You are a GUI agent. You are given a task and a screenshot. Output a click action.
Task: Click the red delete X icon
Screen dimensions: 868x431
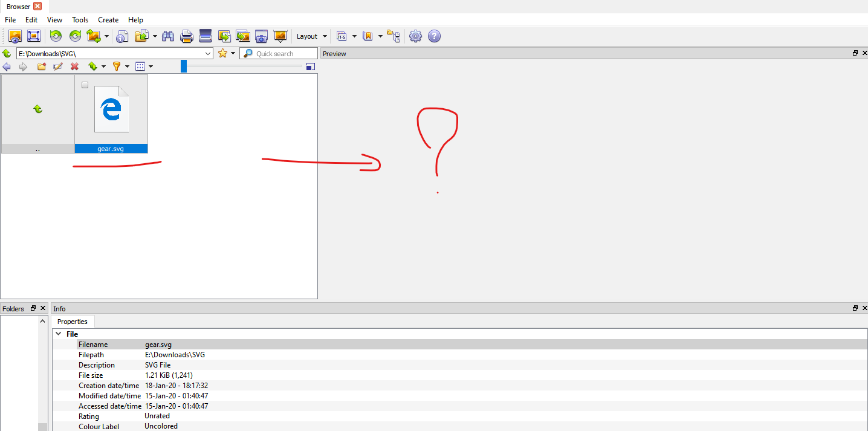[75, 66]
